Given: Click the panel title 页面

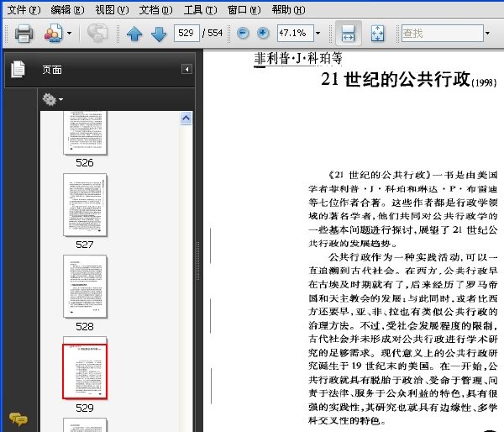Looking at the screenshot, I should click(x=52, y=70).
